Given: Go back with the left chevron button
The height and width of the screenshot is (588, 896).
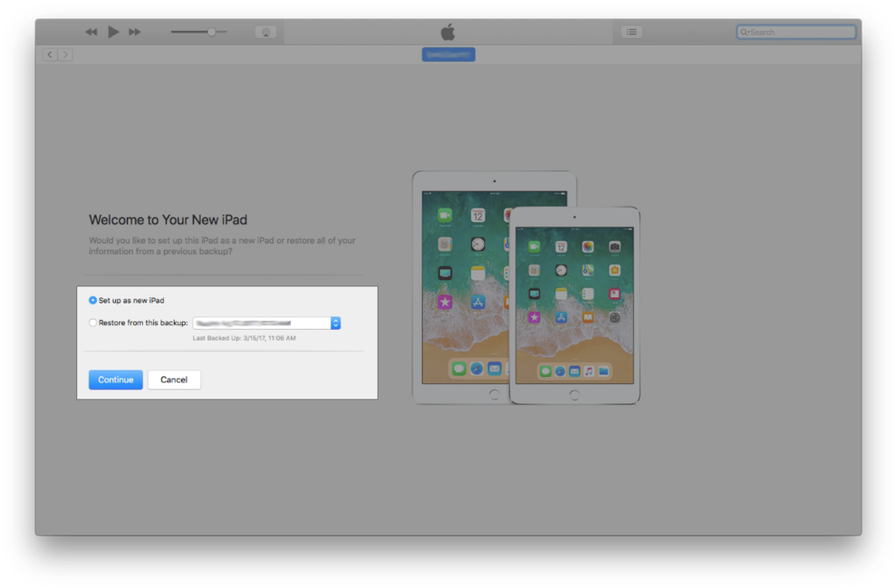Looking at the screenshot, I should 50,54.
